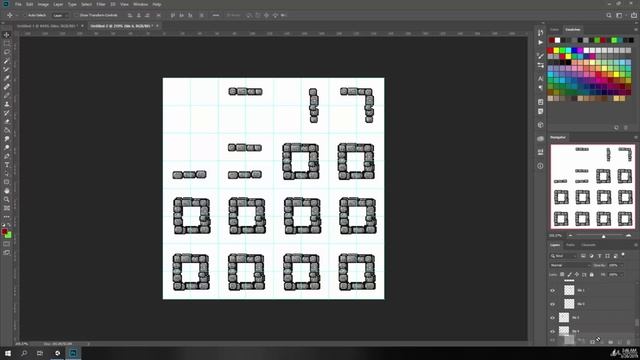Viewport: 640px width, 360px height.
Task: Open the layer filter Kind dropdown
Action: click(x=563, y=256)
